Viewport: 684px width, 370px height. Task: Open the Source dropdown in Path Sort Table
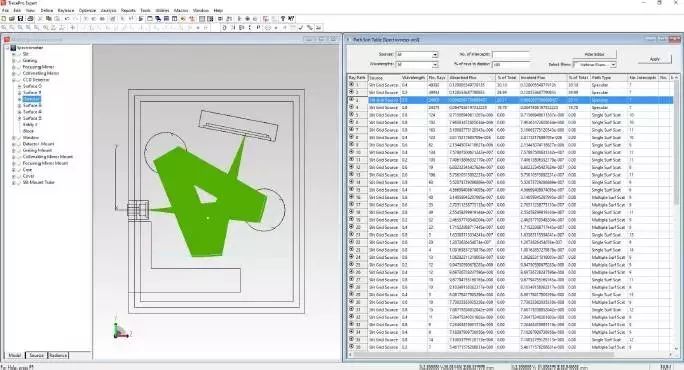point(434,55)
